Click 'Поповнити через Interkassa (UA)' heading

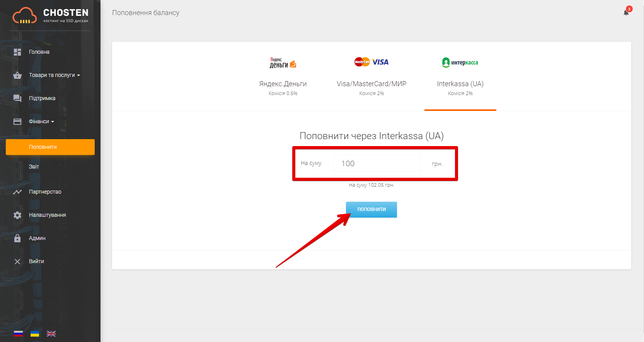pos(371,136)
